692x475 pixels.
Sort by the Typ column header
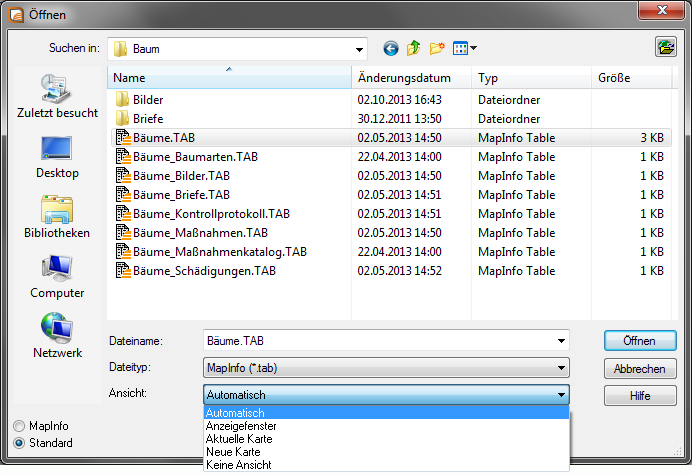(x=531, y=78)
